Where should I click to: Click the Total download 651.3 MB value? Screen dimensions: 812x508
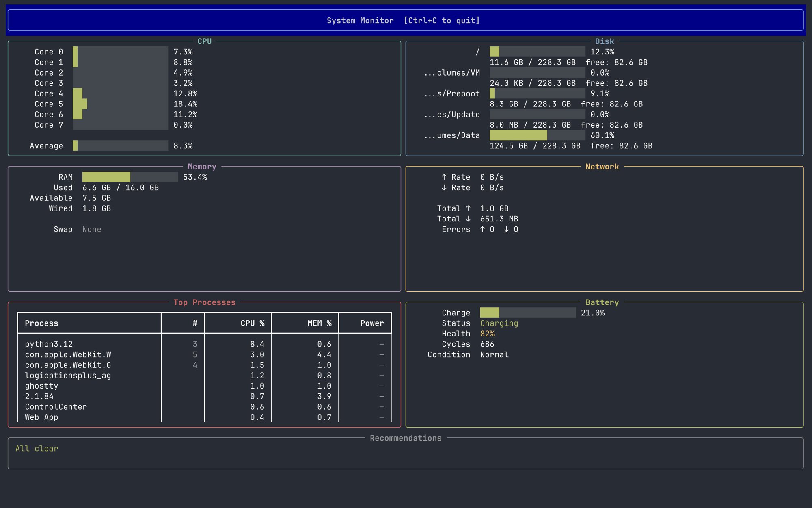(499, 219)
